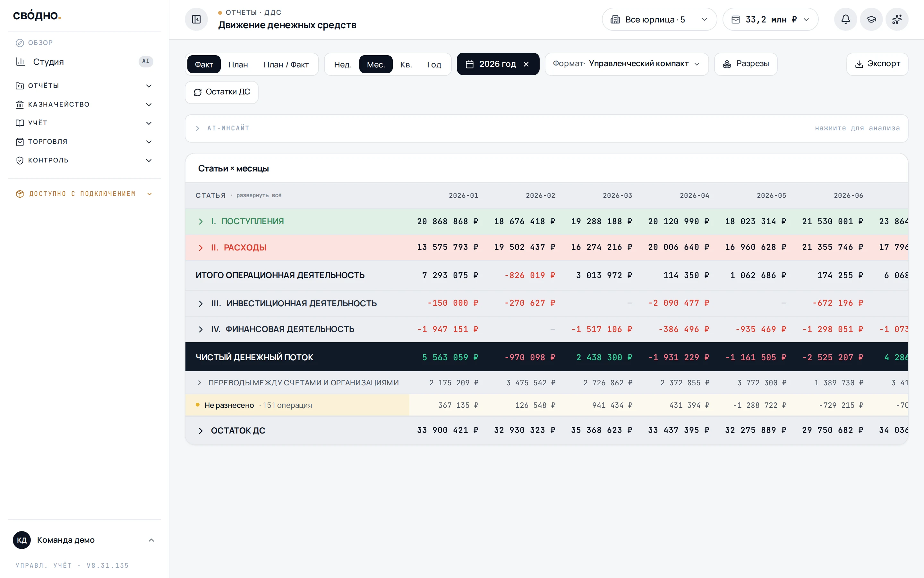Switch to План mode
This screenshot has width=924, height=578.
coord(238,64)
